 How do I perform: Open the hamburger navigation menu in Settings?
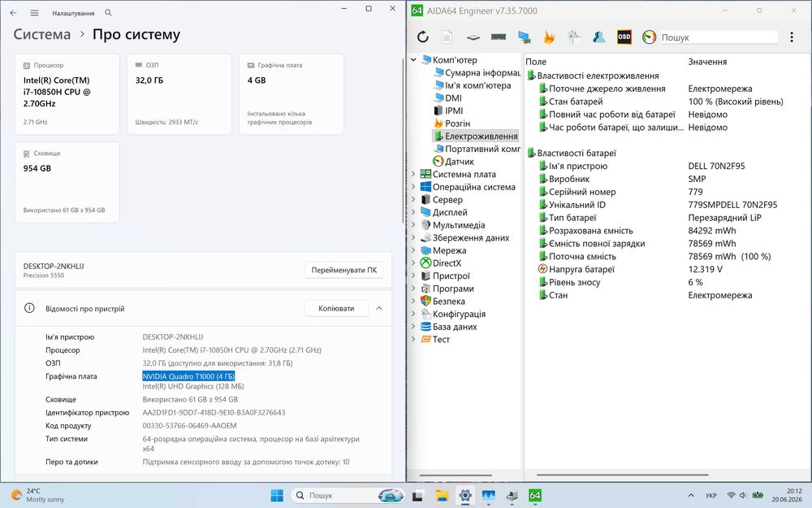click(34, 12)
